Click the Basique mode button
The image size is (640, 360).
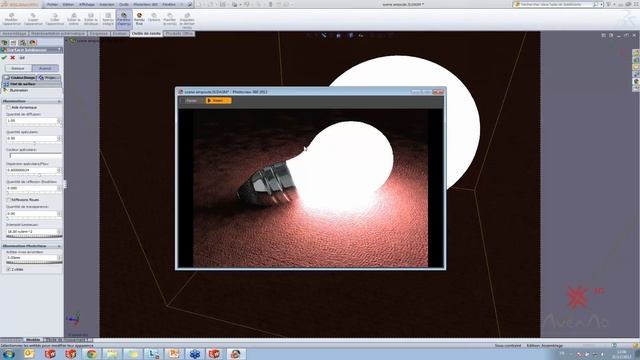coord(18,68)
